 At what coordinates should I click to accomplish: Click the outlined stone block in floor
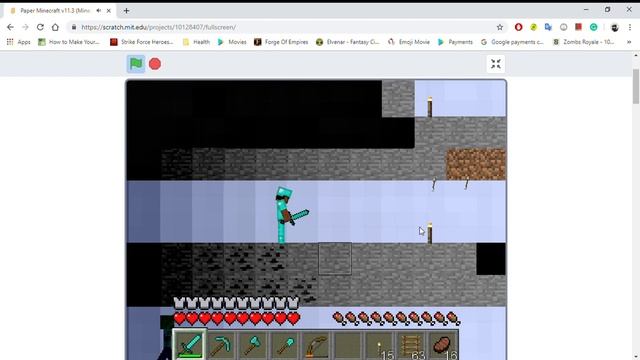click(x=335, y=259)
